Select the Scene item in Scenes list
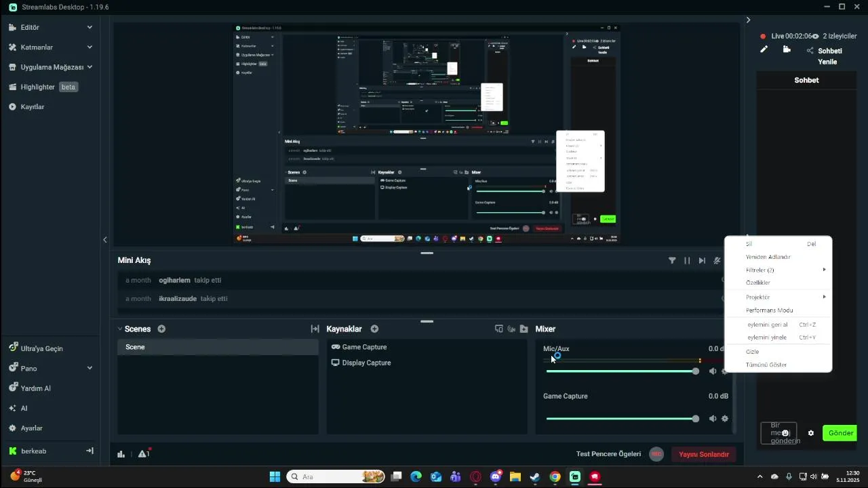 click(218, 347)
